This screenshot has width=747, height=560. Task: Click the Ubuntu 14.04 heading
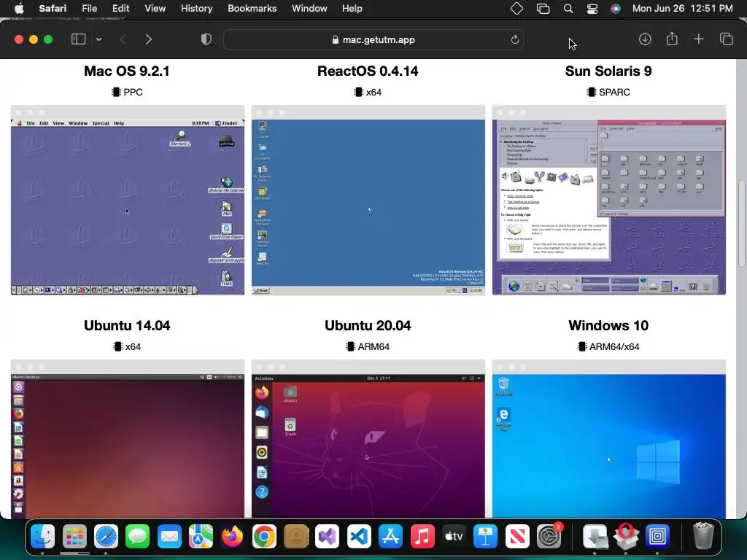pyautogui.click(x=127, y=325)
